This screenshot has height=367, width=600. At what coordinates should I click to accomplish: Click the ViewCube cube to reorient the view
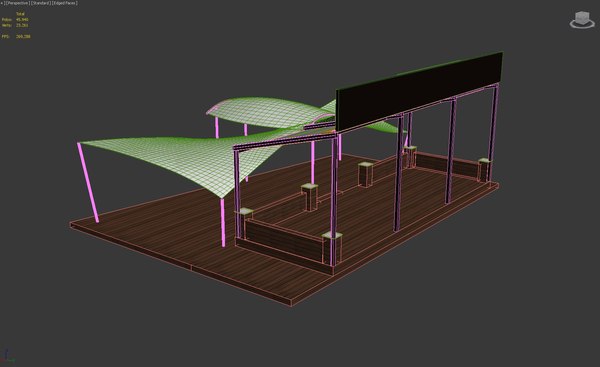pos(582,18)
